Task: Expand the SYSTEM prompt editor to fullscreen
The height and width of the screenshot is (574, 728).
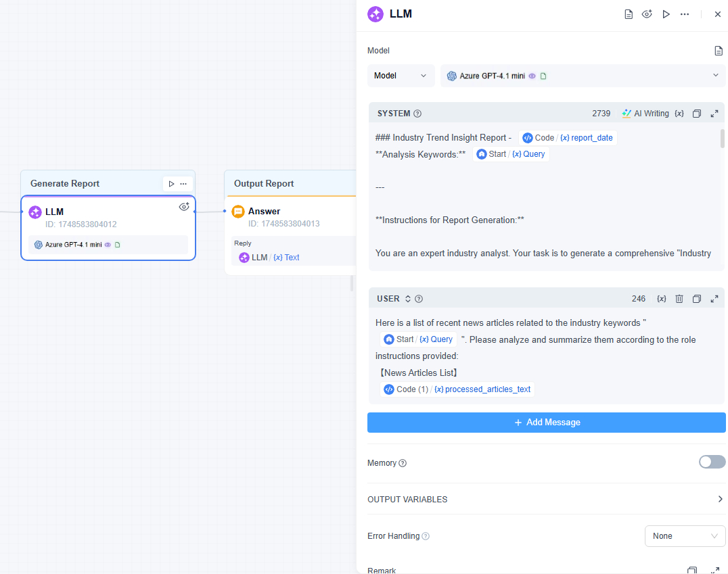Action: [714, 114]
